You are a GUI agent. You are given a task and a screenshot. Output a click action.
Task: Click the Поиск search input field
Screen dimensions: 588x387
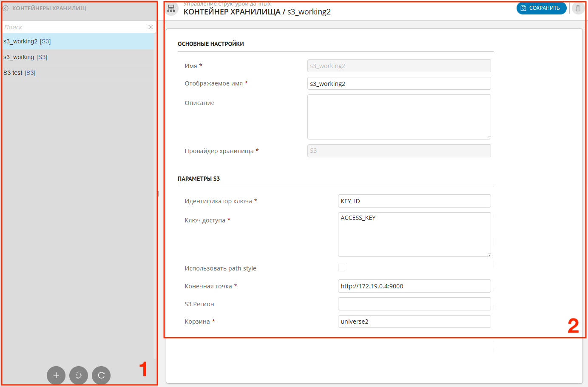coord(74,27)
